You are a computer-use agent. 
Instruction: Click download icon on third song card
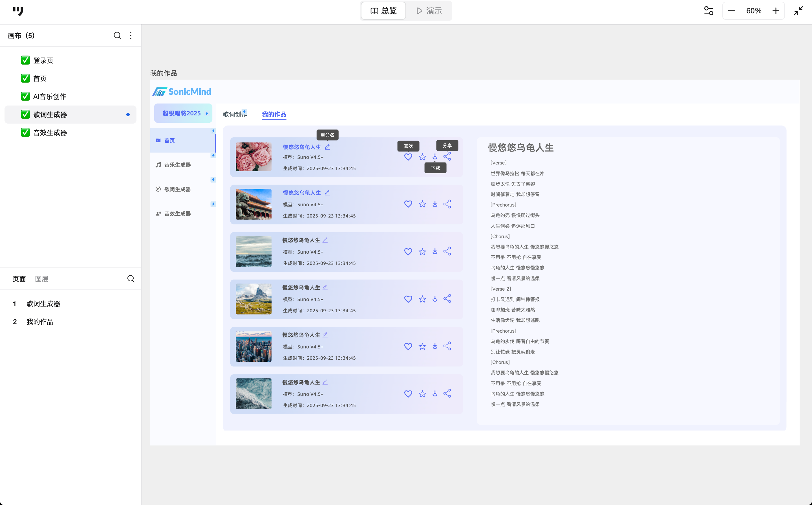(435, 251)
